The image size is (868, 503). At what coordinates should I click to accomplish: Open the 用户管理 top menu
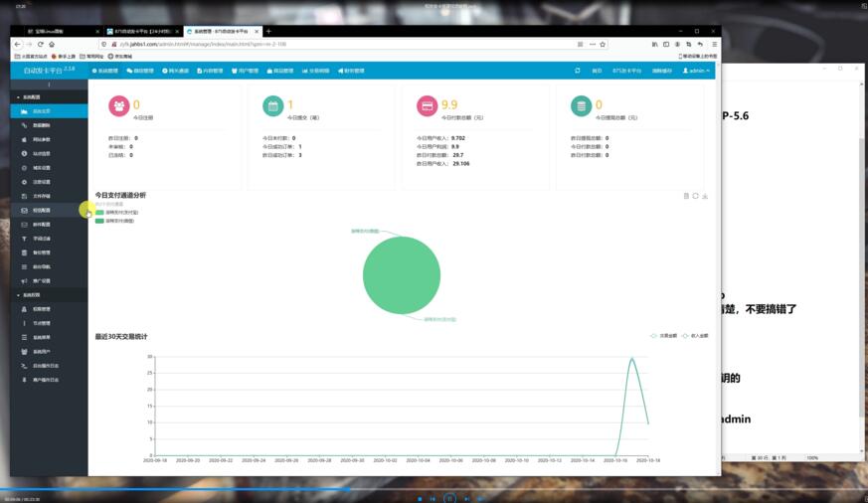click(245, 71)
